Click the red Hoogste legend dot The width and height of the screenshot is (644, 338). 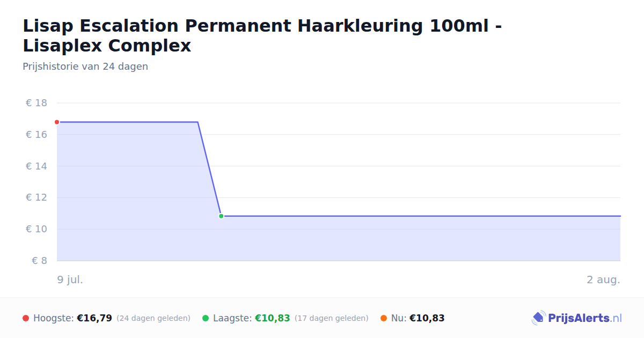(x=26, y=318)
